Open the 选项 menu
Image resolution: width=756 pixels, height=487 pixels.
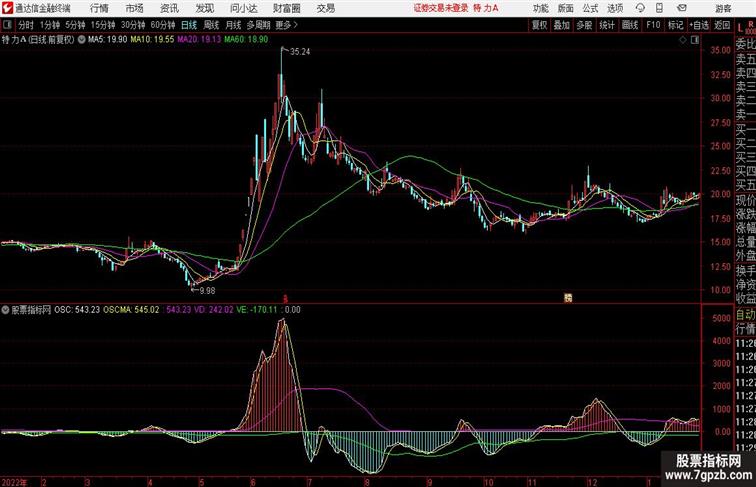tap(615, 8)
